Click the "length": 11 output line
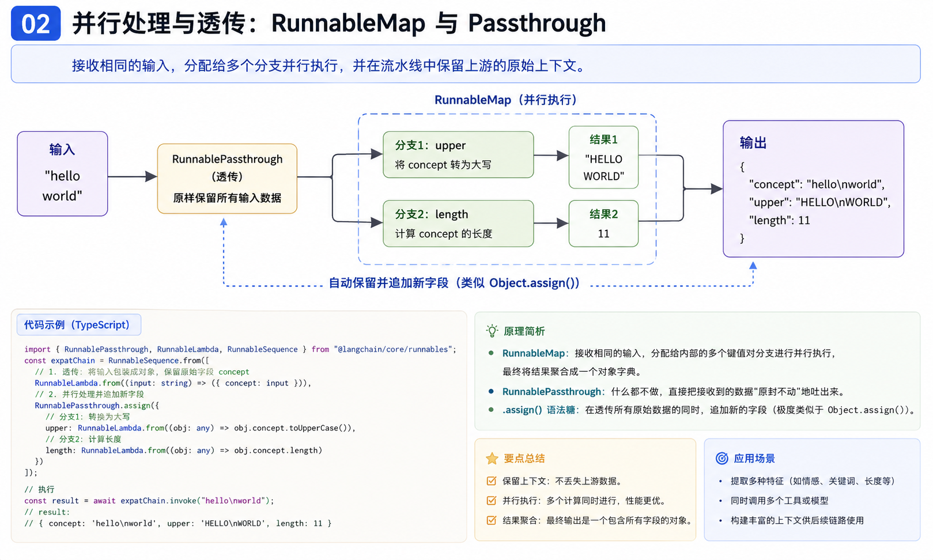 coord(780,220)
